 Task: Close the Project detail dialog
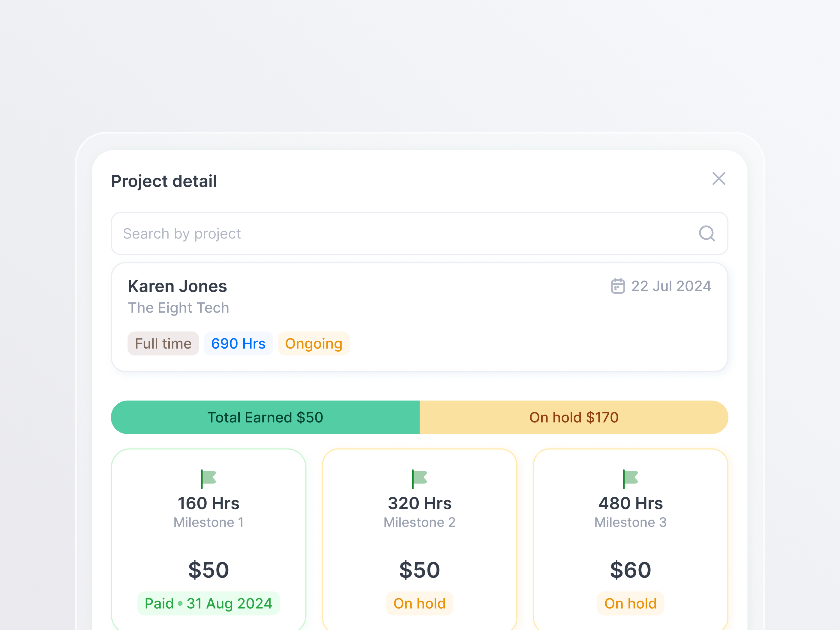[x=718, y=179]
